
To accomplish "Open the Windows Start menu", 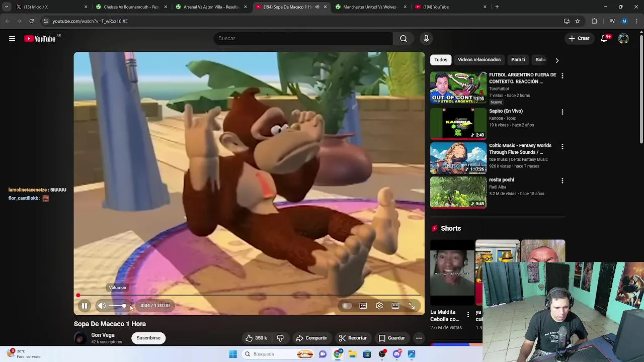I will [x=233, y=354].
